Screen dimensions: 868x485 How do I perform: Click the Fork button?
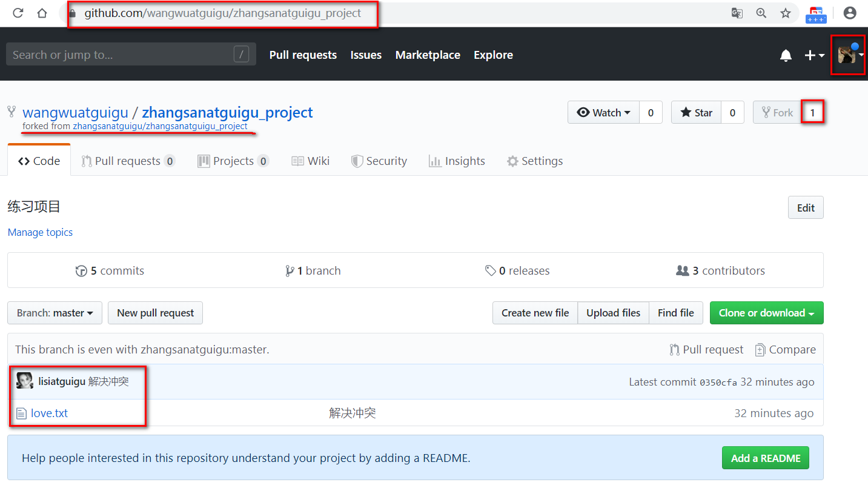(778, 112)
